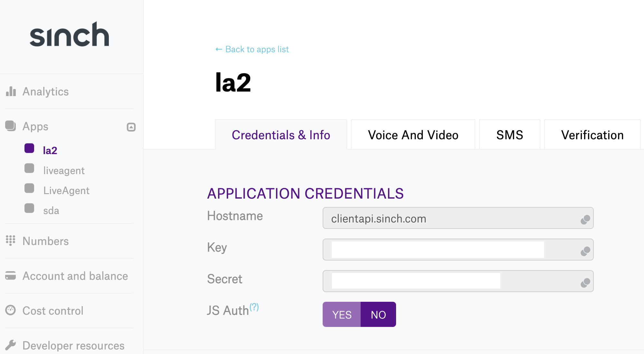644x354 pixels.
Task: Set JS Auth to YES
Action: click(342, 314)
